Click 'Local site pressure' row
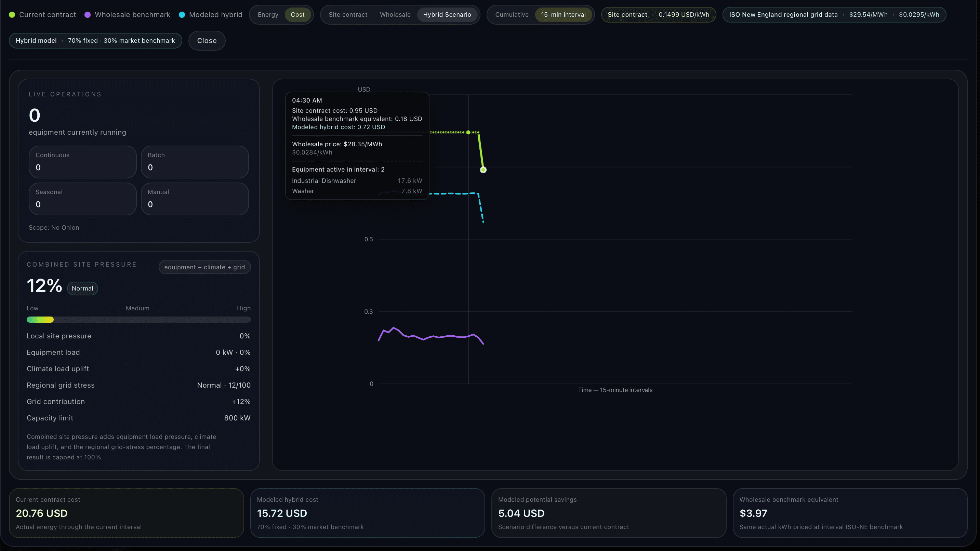This screenshot has width=980, height=551. click(138, 336)
